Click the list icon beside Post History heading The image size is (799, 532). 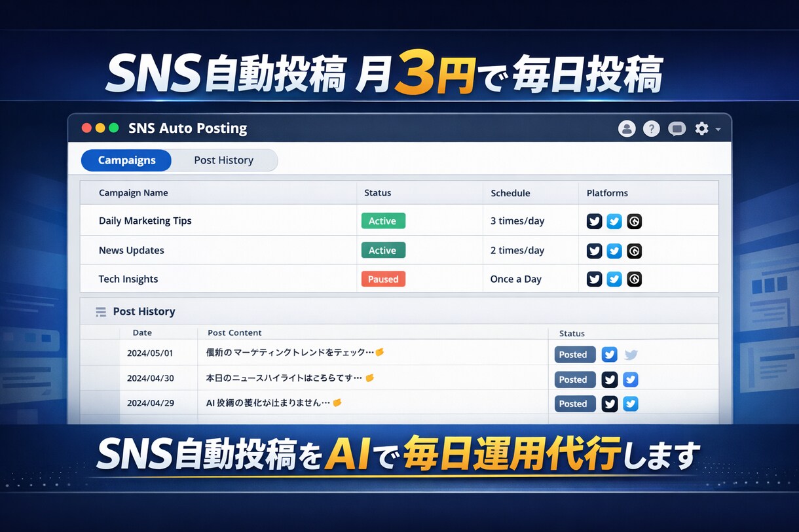pyautogui.click(x=101, y=312)
